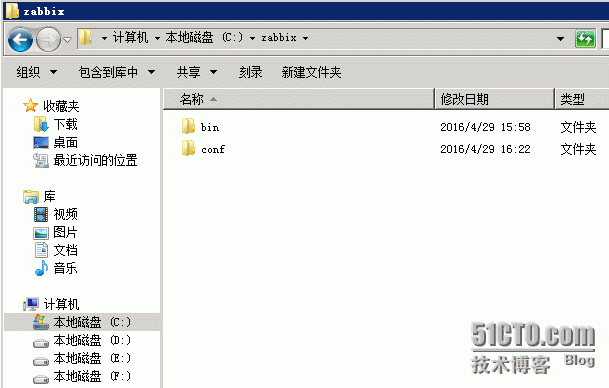Sort by the 类型 column header

pos(582,99)
